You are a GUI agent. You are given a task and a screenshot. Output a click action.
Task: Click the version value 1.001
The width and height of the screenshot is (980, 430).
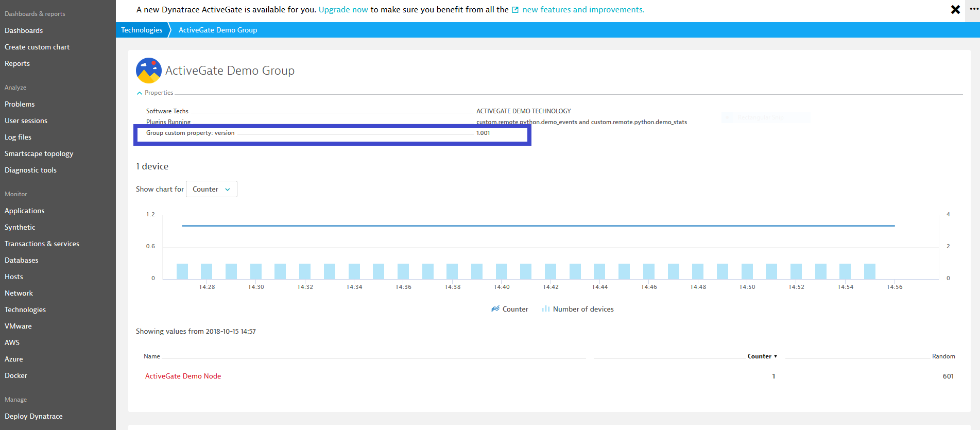click(483, 133)
